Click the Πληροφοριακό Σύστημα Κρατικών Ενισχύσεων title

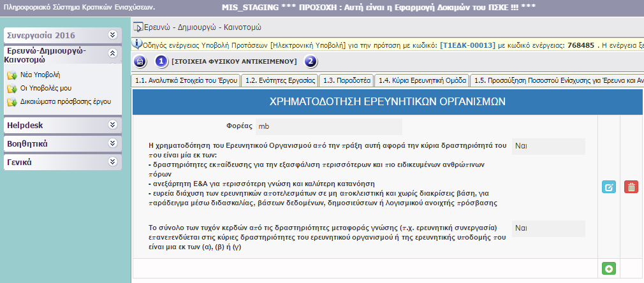[x=79, y=8]
